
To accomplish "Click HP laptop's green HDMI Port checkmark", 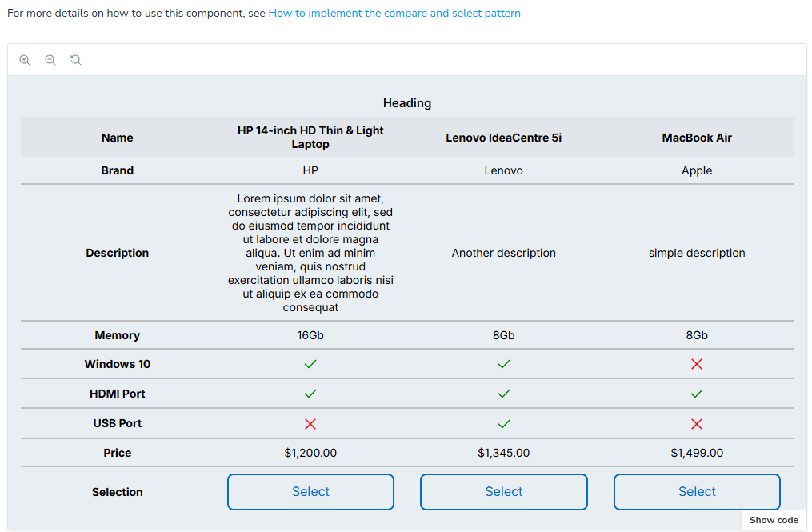I will coord(310,394).
